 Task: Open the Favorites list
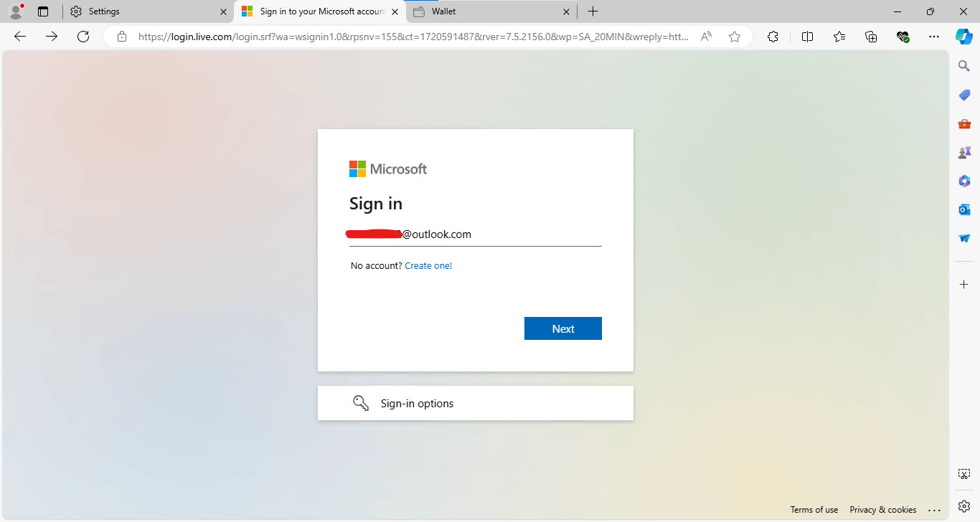click(x=839, y=37)
